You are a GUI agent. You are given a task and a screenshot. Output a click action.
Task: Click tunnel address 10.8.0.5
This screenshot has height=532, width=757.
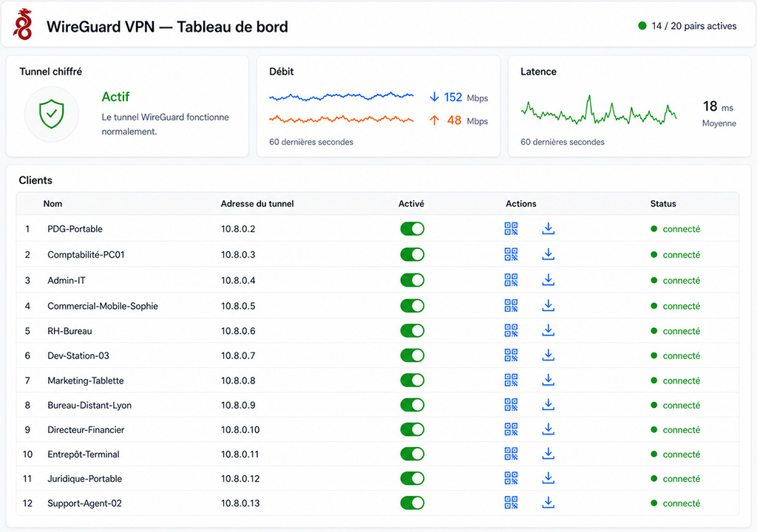pyautogui.click(x=238, y=306)
